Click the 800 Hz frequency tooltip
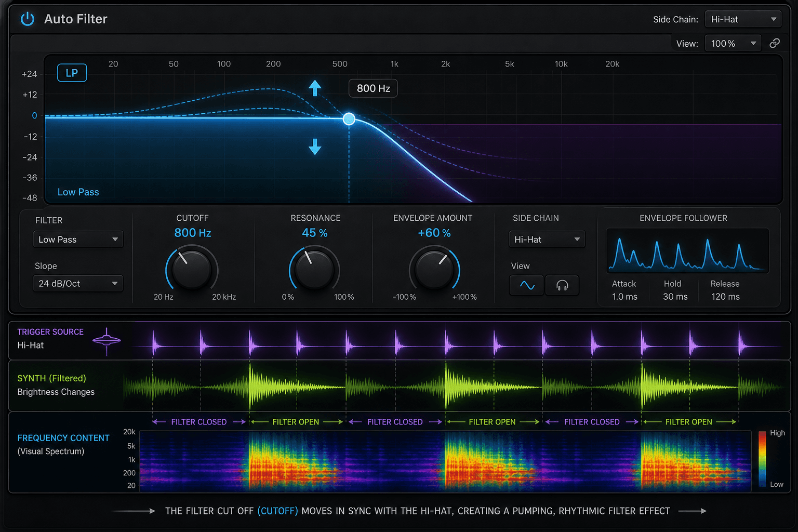The image size is (798, 532). (x=373, y=88)
